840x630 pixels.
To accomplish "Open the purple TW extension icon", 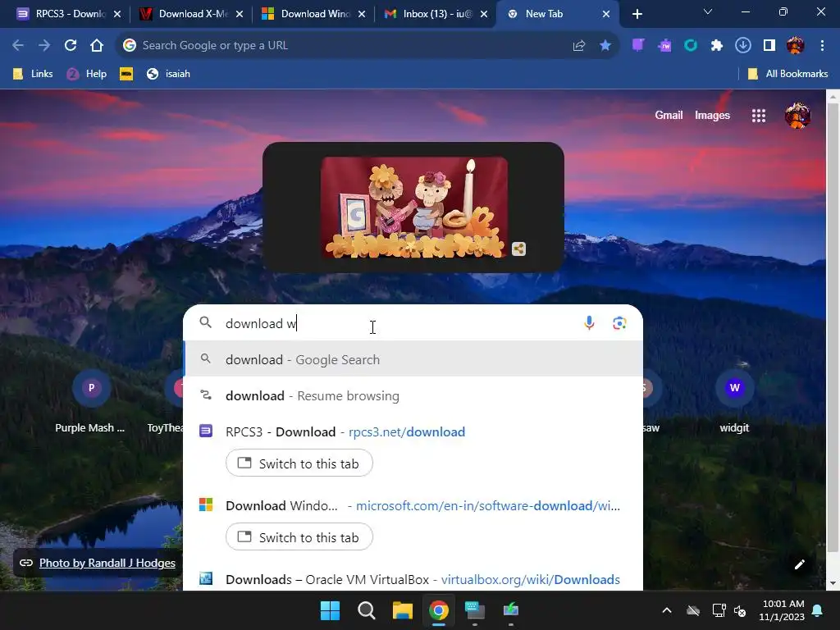I will point(664,46).
